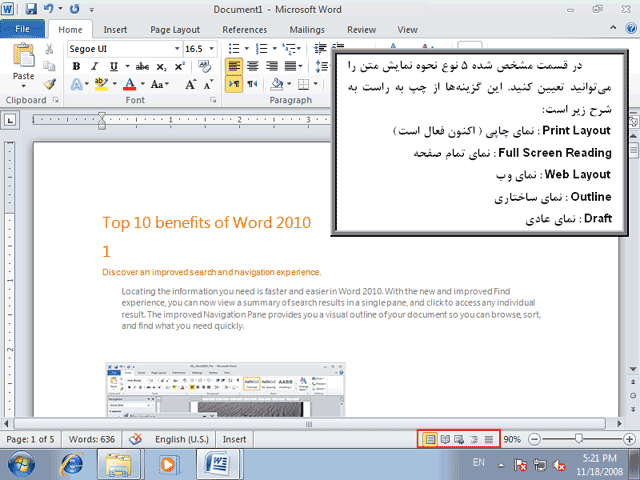The image size is (640, 480).
Task: Open the Clipboard pane launcher
Action: [x=56, y=100]
